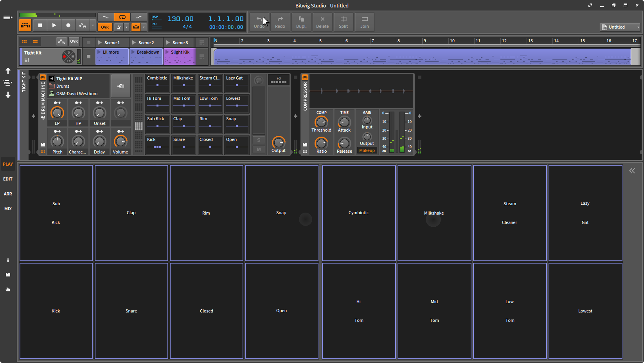Enable punch-in button
Image resolution: width=644 pixels, height=363 pixels.
pos(106,17)
